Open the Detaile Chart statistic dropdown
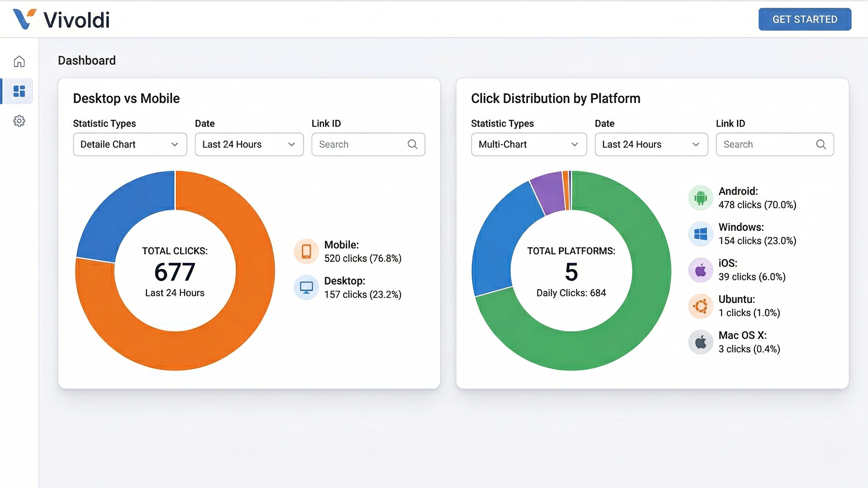Image resolution: width=868 pixels, height=488 pixels. tap(130, 145)
